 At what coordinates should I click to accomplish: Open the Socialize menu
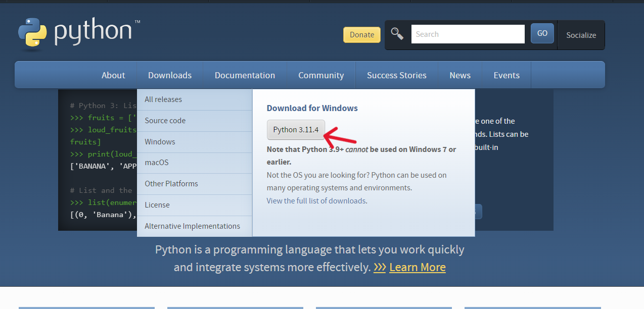tap(581, 35)
